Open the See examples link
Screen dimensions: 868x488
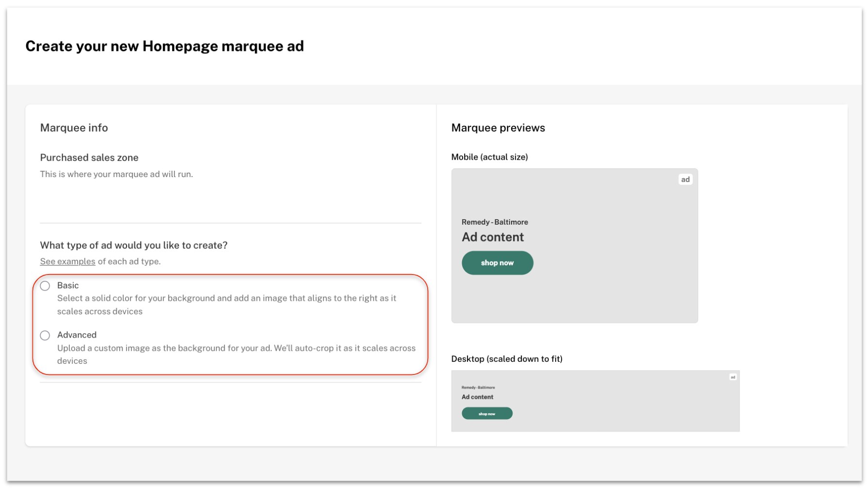click(x=67, y=261)
